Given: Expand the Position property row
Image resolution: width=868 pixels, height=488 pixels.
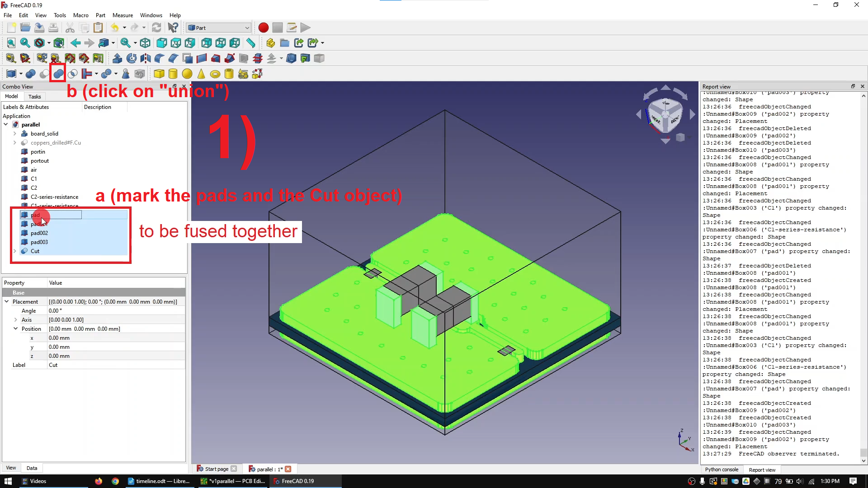Looking at the screenshot, I should click(16, 328).
